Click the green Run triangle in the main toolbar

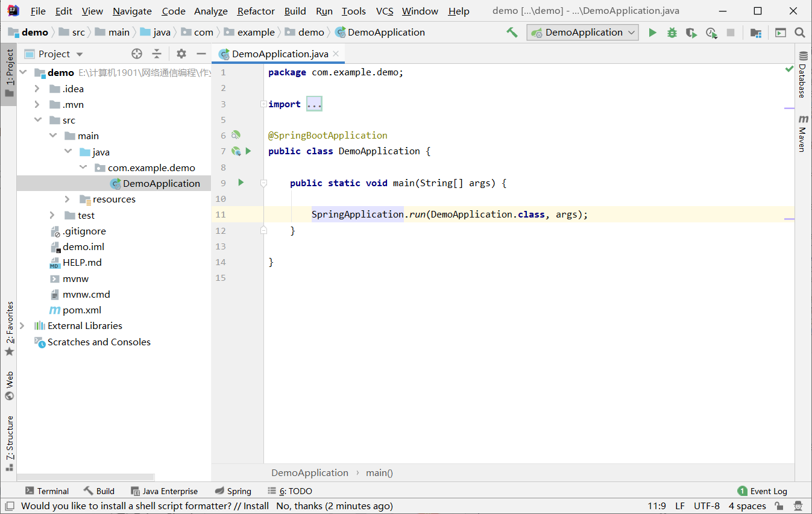[x=652, y=33]
